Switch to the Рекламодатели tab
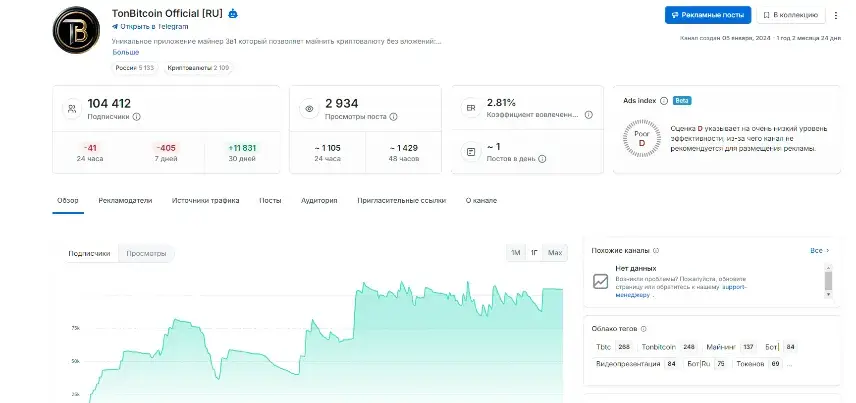The width and height of the screenshot is (856, 403). coord(125,200)
